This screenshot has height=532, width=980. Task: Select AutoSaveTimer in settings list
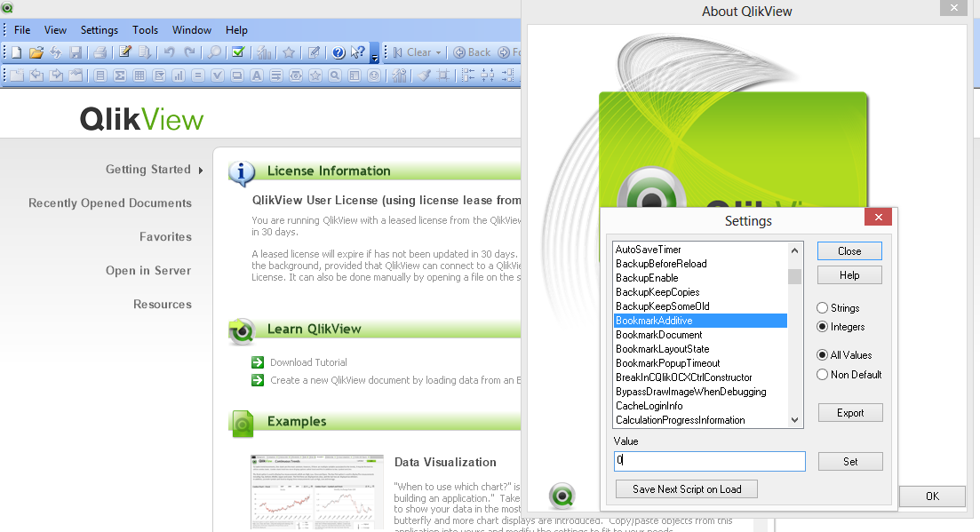tap(700, 250)
